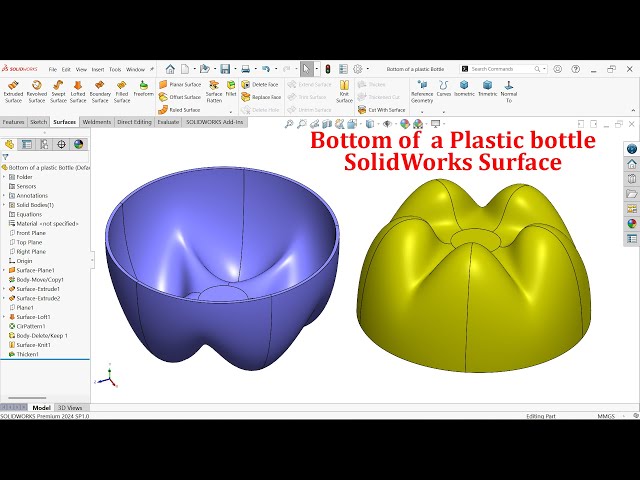Open the DisplayManager sphere tab
Viewport: 640px width, 480px height.
pyautogui.click(x=78, y=144)
